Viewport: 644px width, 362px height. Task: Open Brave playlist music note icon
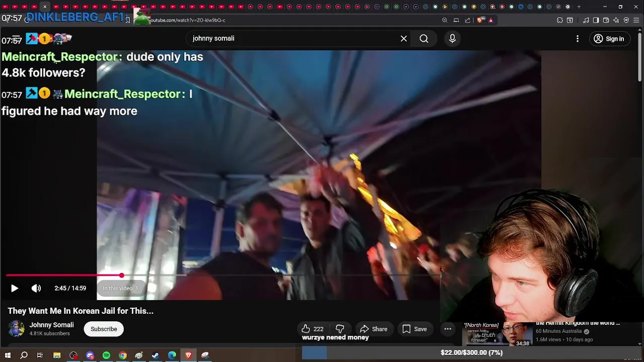click(x=586, y=20)
